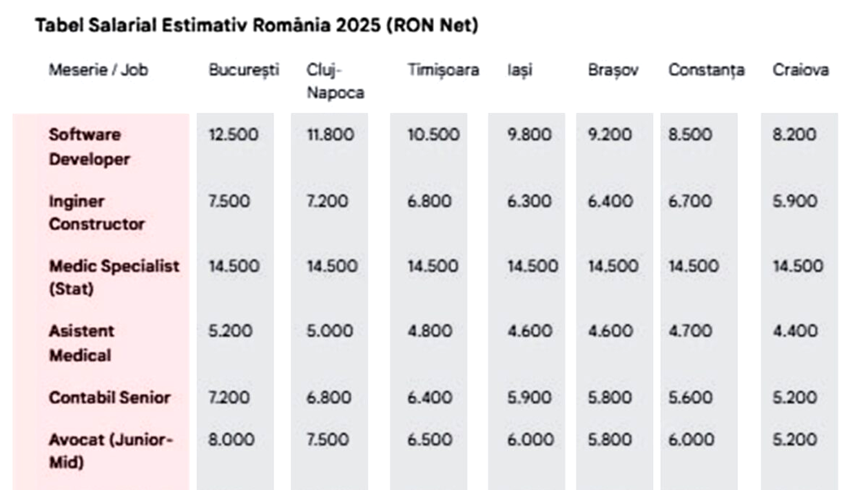Viewport: 868px width, 490px height.
Task: Select the Software Developer row label
Action: tap(89, 147)
